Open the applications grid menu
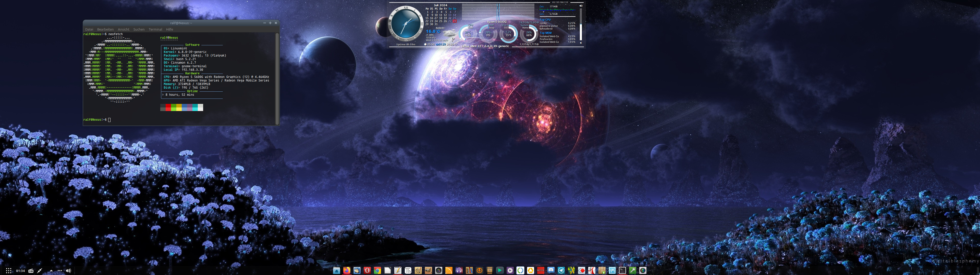The image size is (980, 275). (x=9, y=271)
